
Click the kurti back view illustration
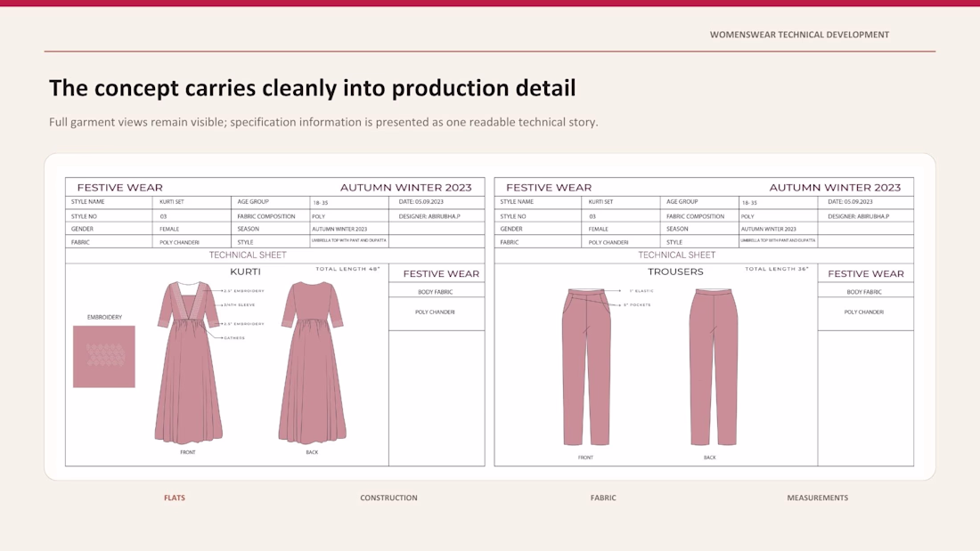pyautogui.click(x=312, y=362)
